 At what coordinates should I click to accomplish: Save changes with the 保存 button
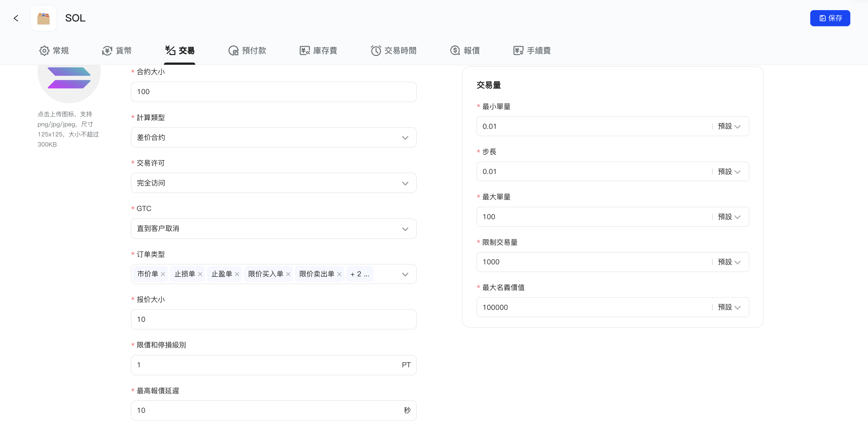click(830, 18)
